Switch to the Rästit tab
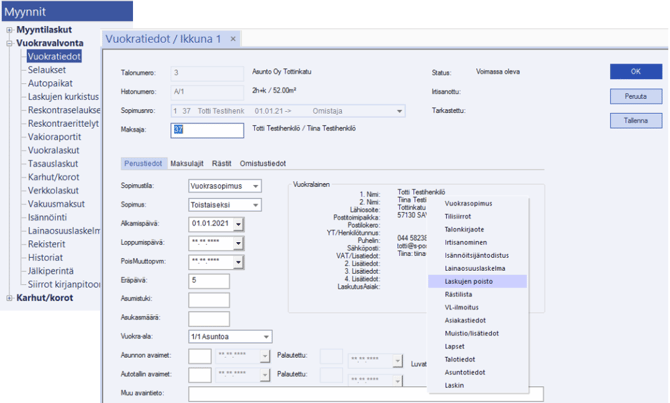Screen dimensions: 670x403 (221, 163)
